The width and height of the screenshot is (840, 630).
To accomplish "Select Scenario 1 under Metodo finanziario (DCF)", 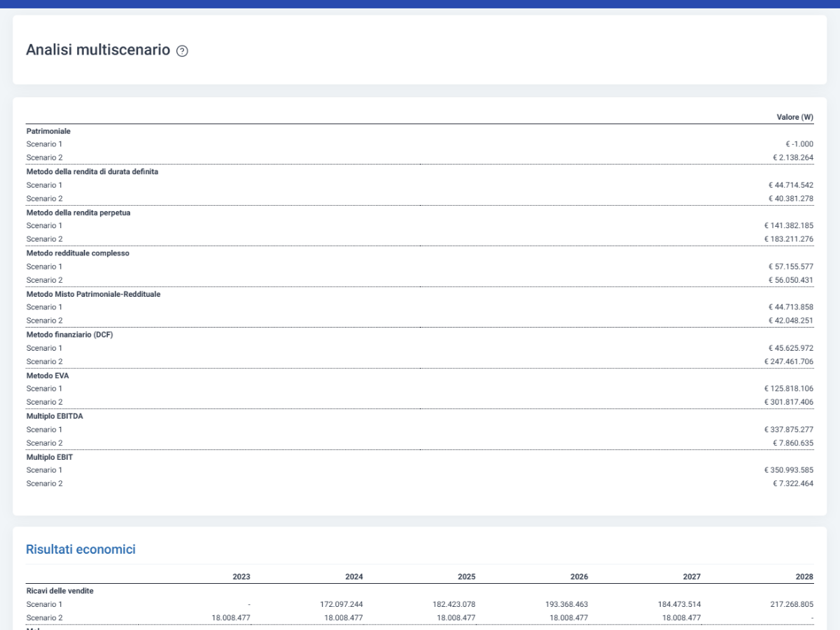I will (44, 348).
